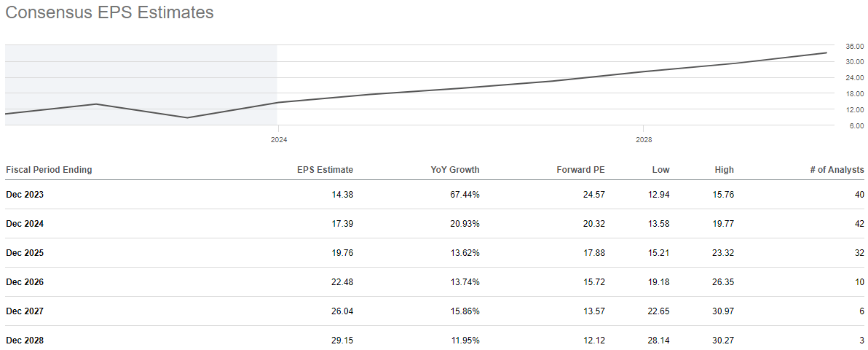Image resolution: width=868 pixels, height=350 pixels.
Task: Select the Dec 2023 row label
Action: pyautogui.click(x=25, y=195)
